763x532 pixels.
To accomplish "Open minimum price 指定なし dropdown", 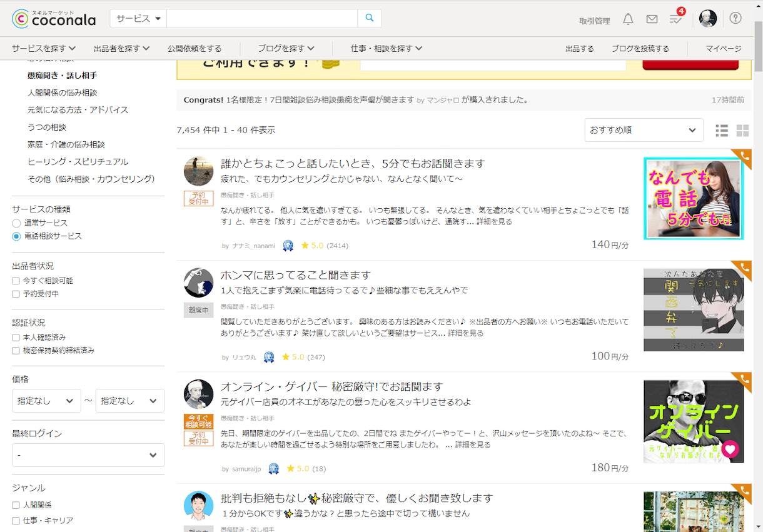I will [x=46, y=401].
